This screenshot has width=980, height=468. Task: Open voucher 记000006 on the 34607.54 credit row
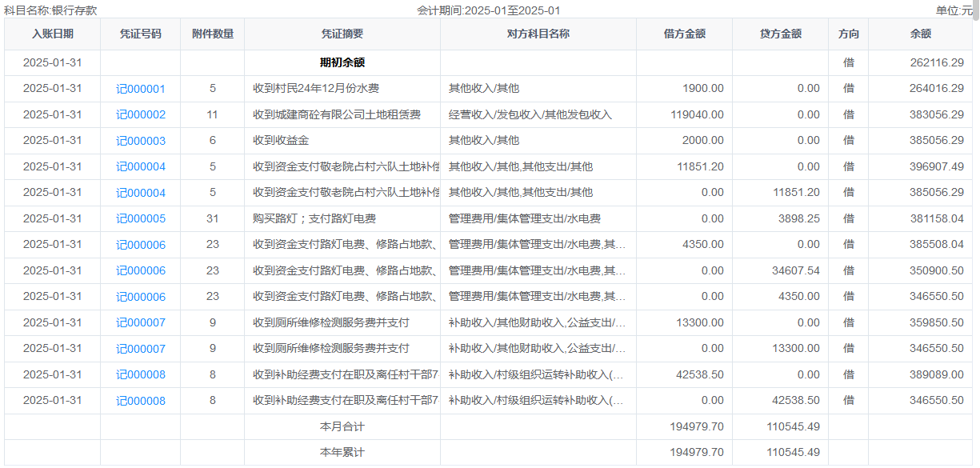coord(141,271)
